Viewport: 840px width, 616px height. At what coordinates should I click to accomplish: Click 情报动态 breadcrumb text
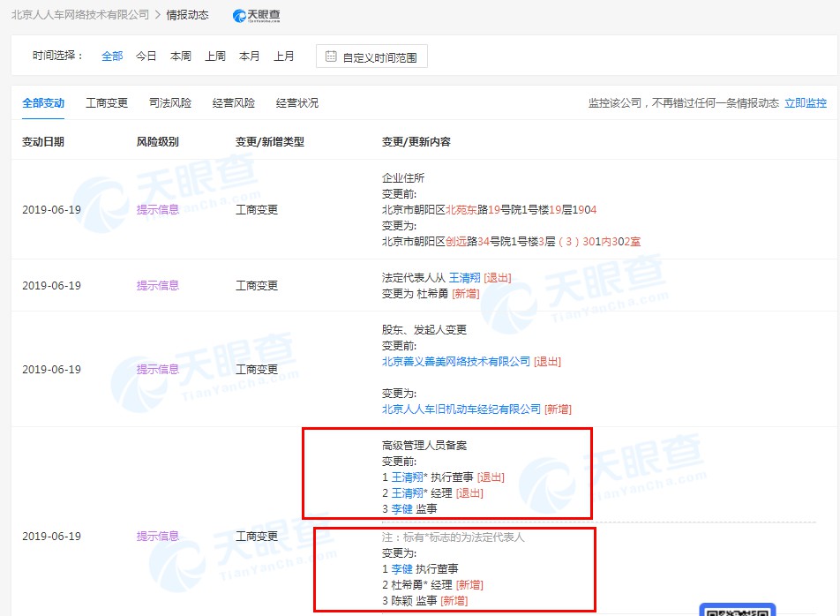point(187,15)
